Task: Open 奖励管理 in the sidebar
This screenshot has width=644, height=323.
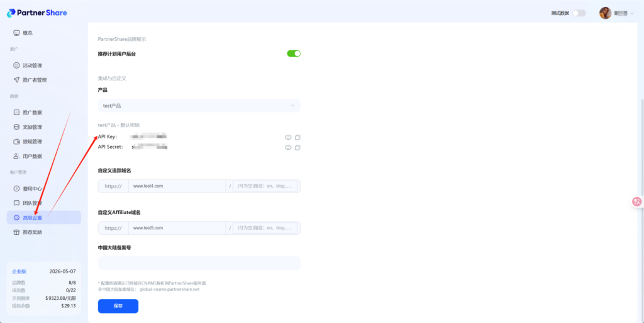Action: 32,127
